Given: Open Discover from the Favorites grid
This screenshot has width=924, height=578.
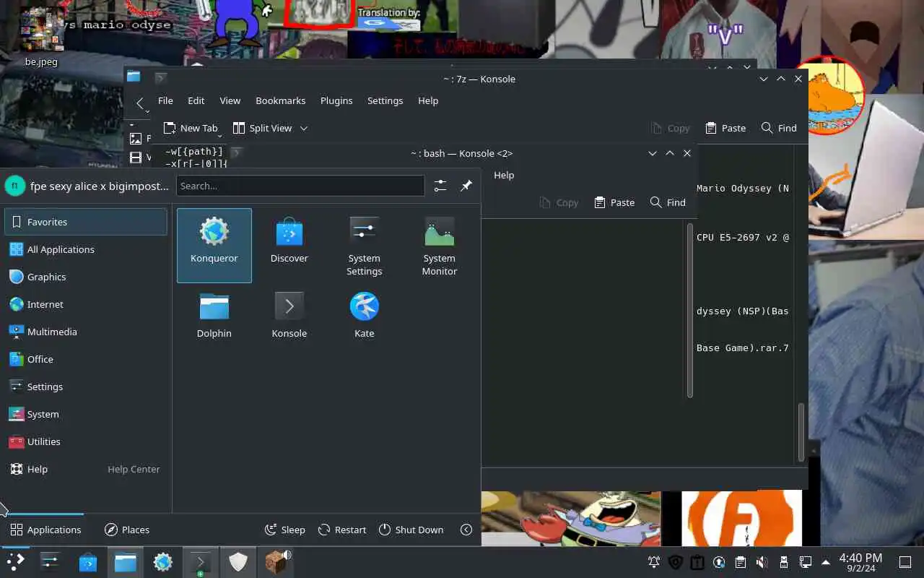Looking at the screenshot, I should point(289,245).
